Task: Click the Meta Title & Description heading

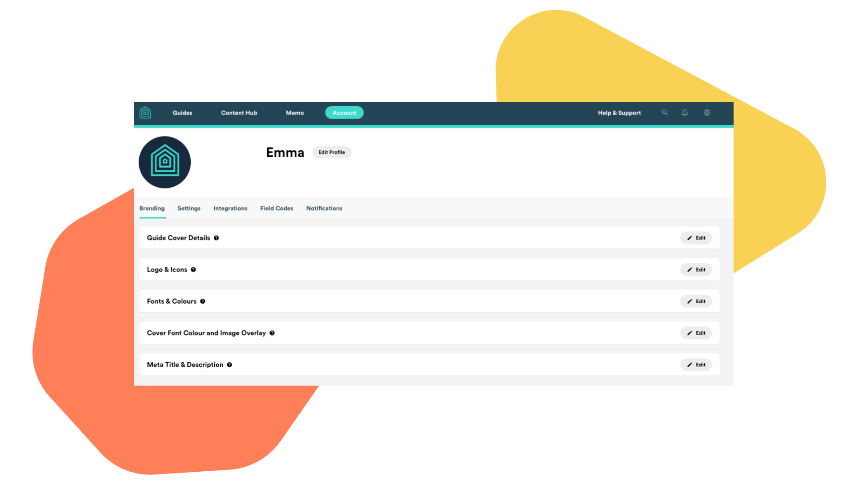Action: 185,365
